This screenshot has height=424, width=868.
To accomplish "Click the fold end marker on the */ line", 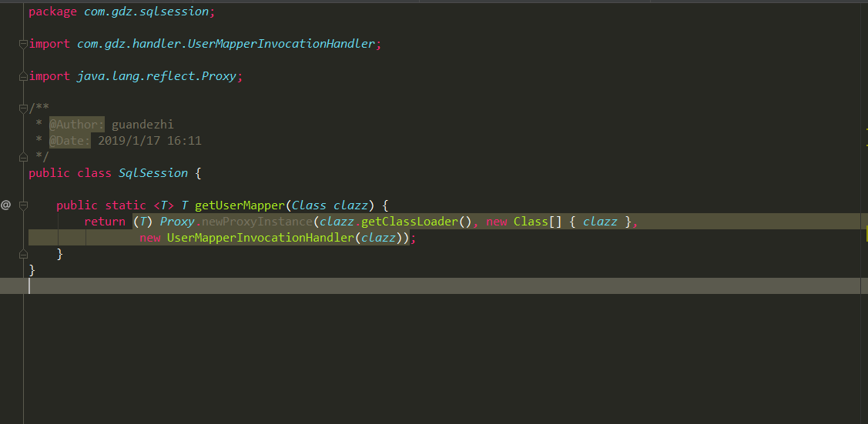I will point(23,157).
